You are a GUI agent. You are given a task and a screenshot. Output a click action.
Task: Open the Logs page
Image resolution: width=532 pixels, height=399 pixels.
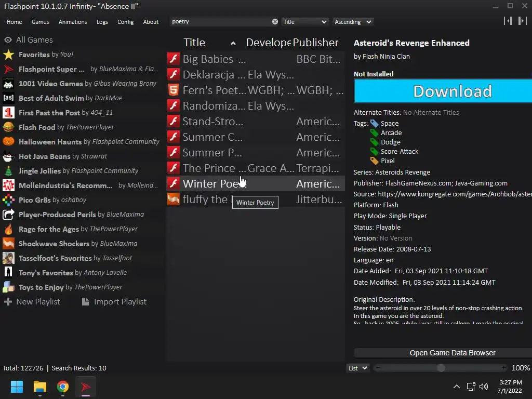click(x=102, y=22)
